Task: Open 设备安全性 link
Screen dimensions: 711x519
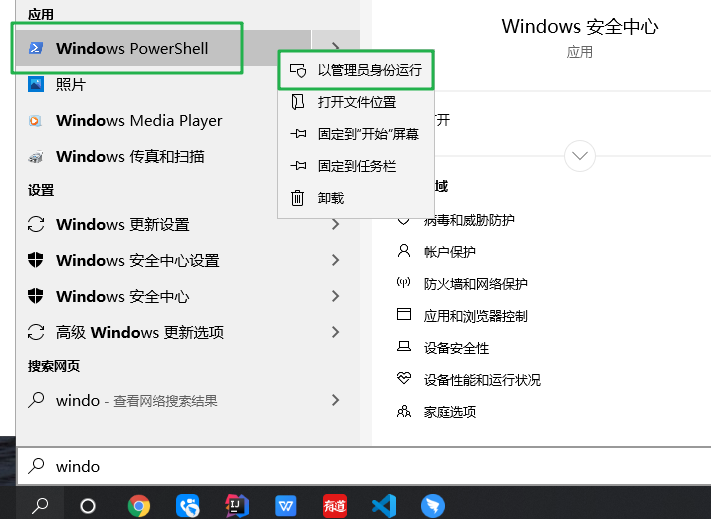Action: point(456,348)
